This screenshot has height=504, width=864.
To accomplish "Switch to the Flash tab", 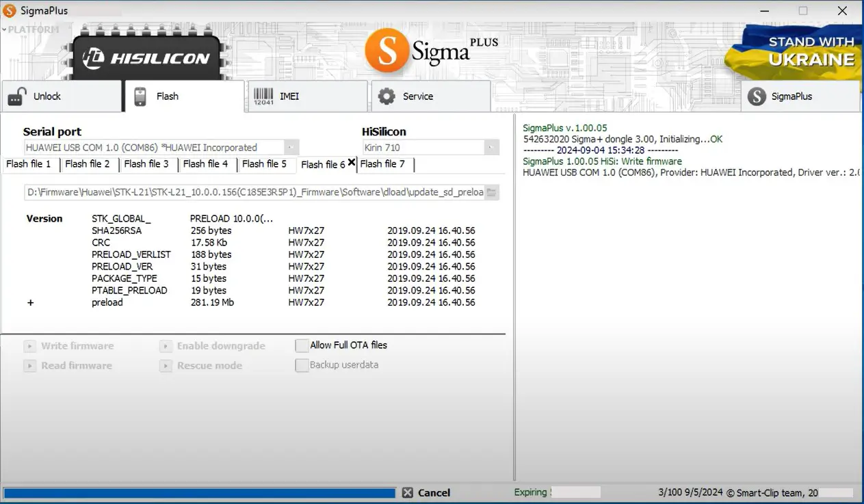I will tap(184, 96).
